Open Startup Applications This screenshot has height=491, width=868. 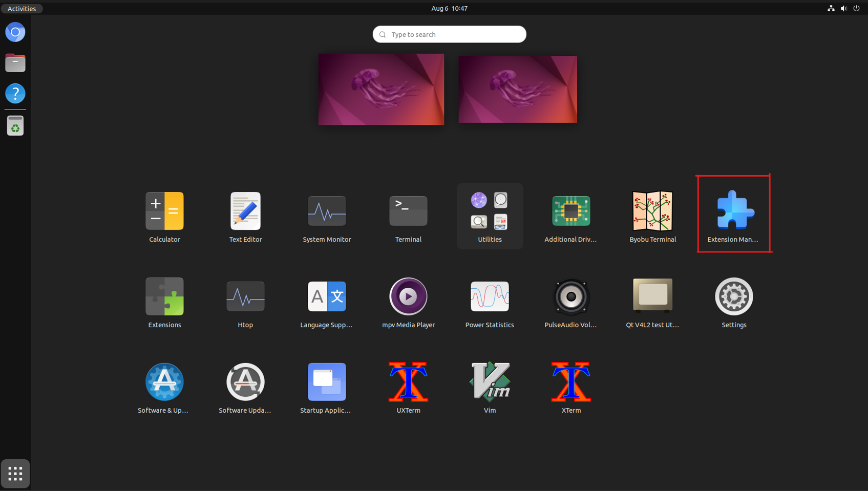coord(327,387)
